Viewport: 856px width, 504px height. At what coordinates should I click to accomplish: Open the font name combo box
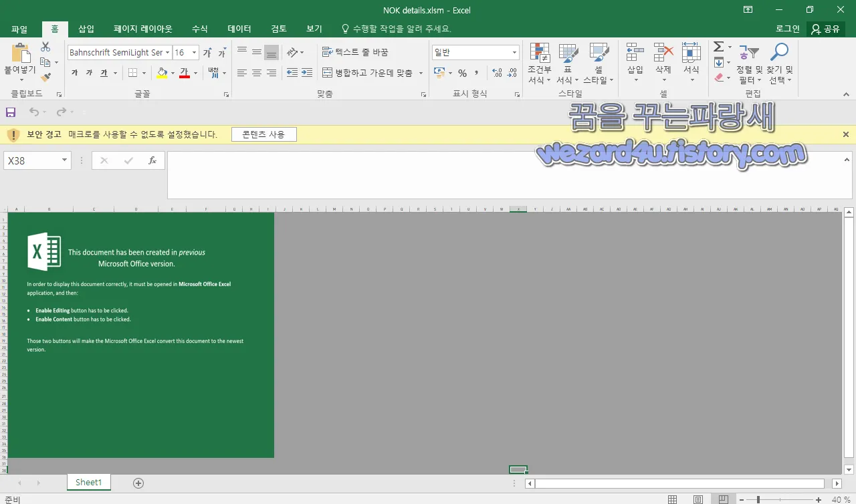point(119,52)
